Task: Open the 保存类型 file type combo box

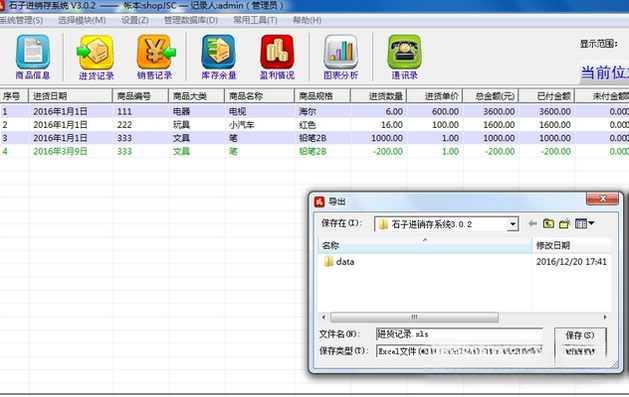Action: [459, 351]
